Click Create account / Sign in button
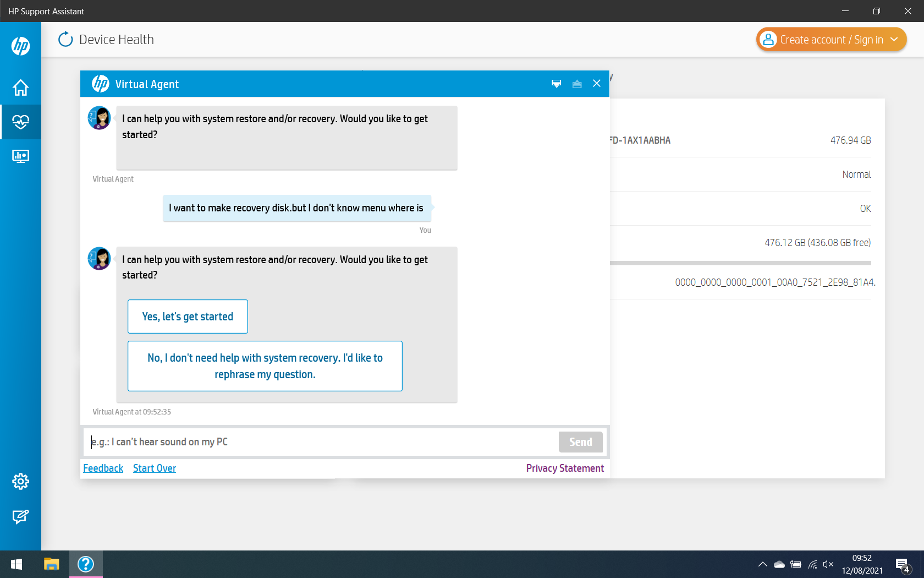This screenshot has width=924, height=578. pyautogui.click(x=831, y=40)
